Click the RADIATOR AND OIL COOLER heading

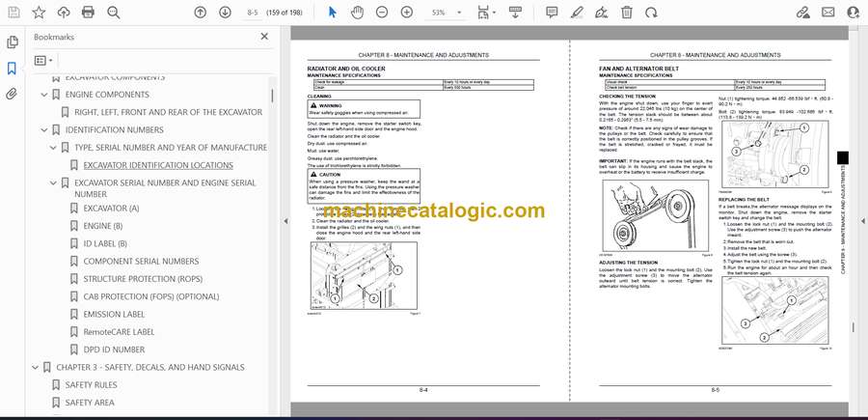(346, 69)
